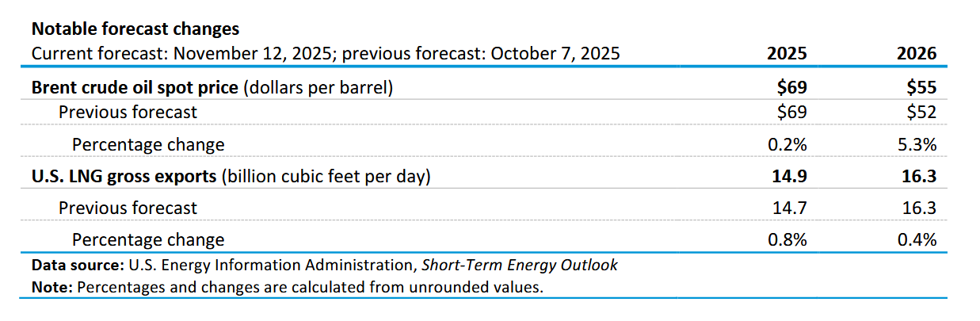Screen dimensions: 980x321
Task: Select the Previous forecast label under Brent crude
Action: coord(128,113)
